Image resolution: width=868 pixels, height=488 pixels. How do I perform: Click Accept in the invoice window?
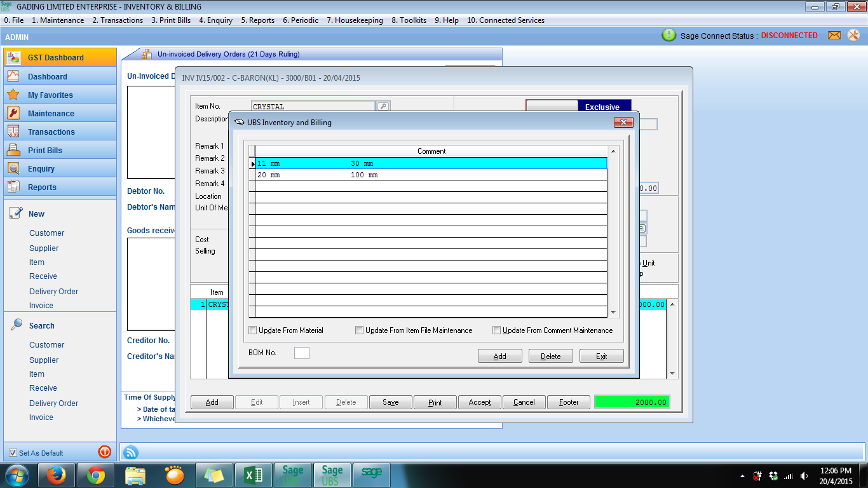pos(480,402)
